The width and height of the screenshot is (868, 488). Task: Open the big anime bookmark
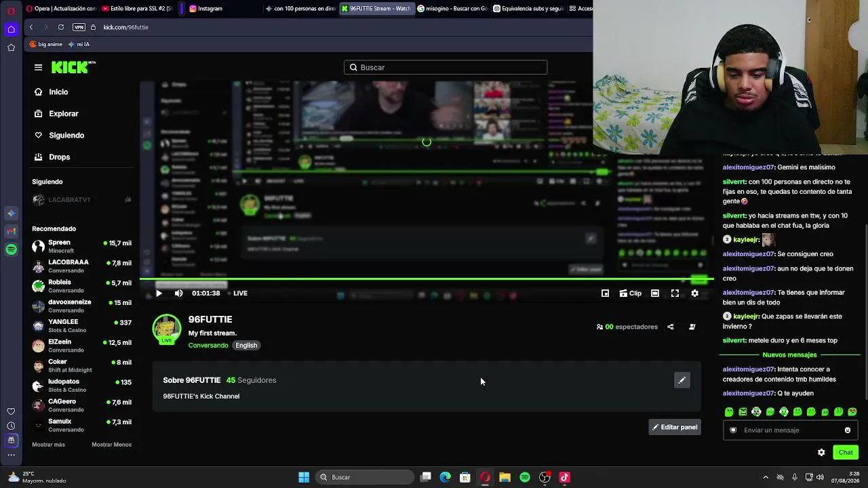[46, 44]
